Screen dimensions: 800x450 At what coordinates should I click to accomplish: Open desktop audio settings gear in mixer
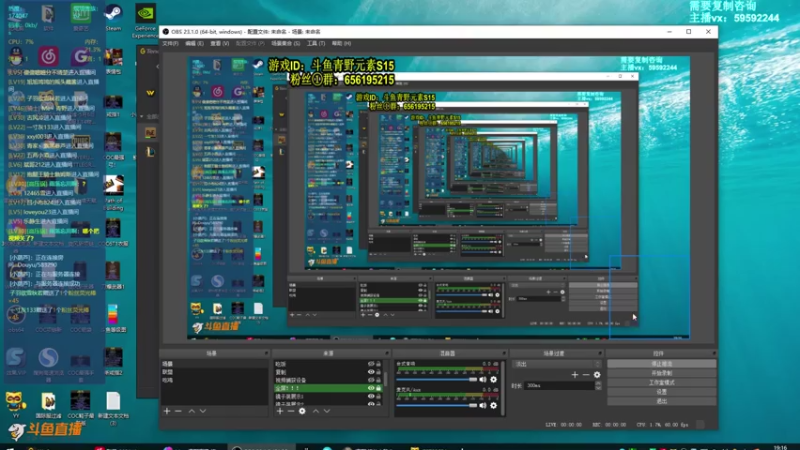click(x=493, y=379)
